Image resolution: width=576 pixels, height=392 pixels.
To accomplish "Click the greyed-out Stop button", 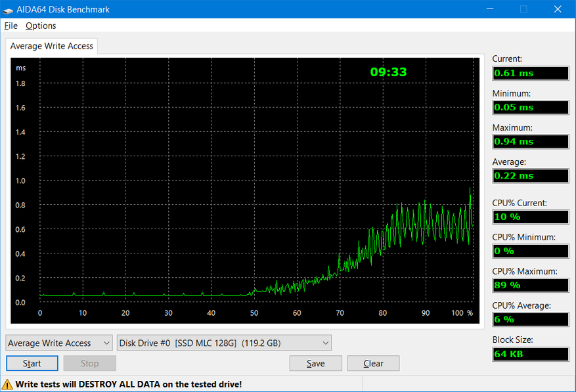I will tap(89, 363).
